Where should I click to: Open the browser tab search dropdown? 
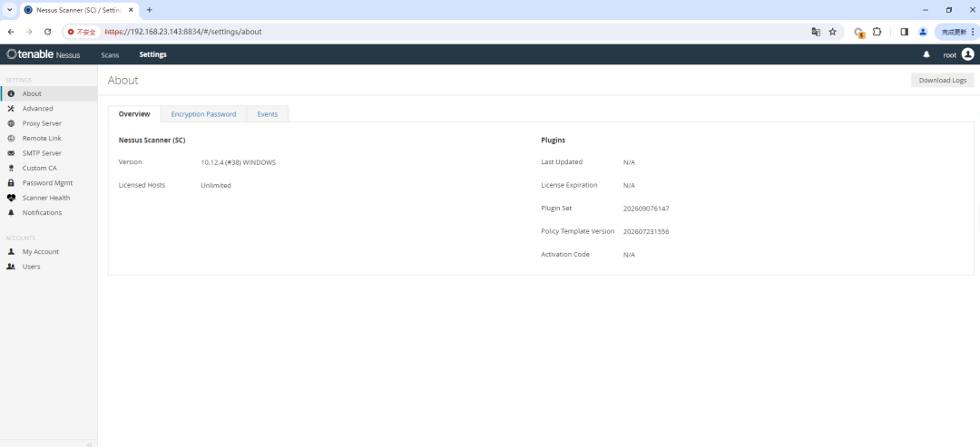pyautogui.click(x=9, y=10)
